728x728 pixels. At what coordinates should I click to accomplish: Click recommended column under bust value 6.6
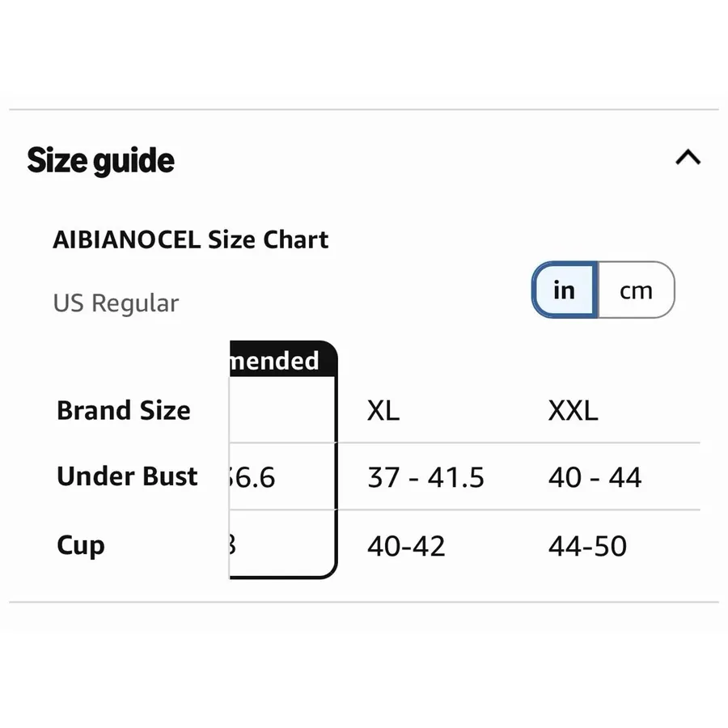pyautogui.click(x=252, y=476)
